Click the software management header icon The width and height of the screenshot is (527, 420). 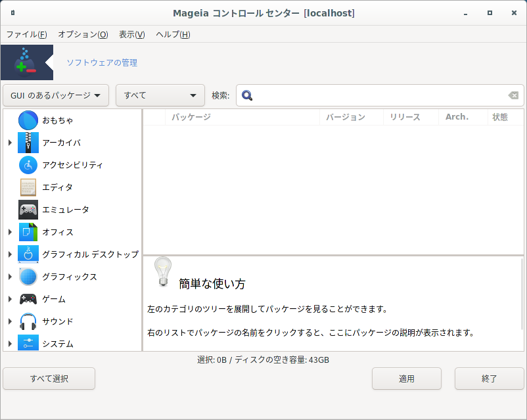tap(27, 62)
